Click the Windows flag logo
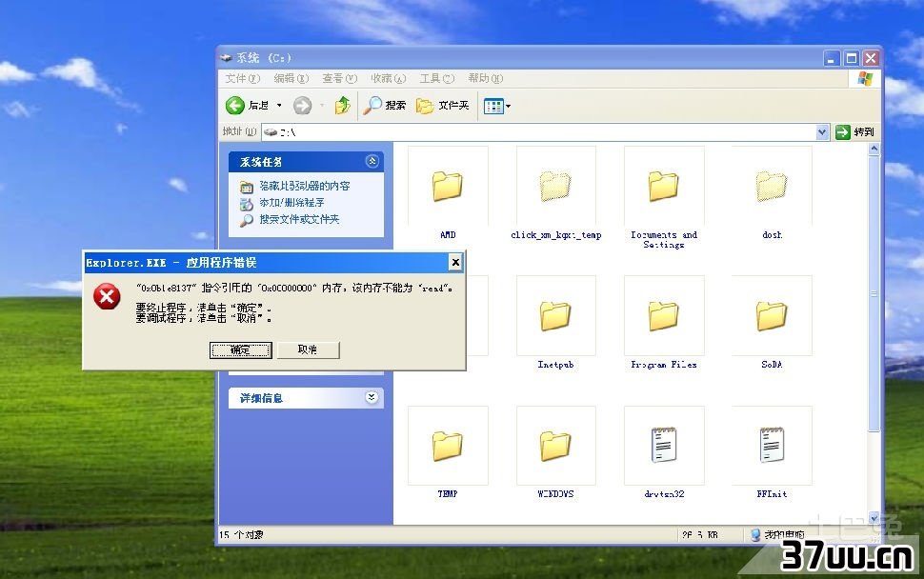 point(865,78)
